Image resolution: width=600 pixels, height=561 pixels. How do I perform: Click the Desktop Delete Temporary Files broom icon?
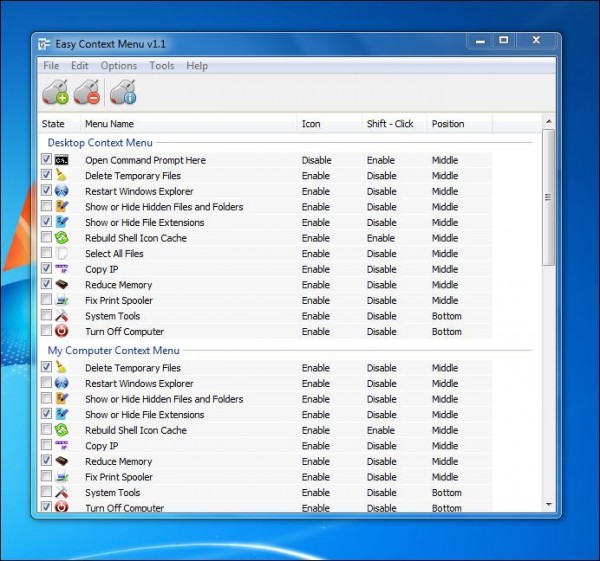(61, 175)
